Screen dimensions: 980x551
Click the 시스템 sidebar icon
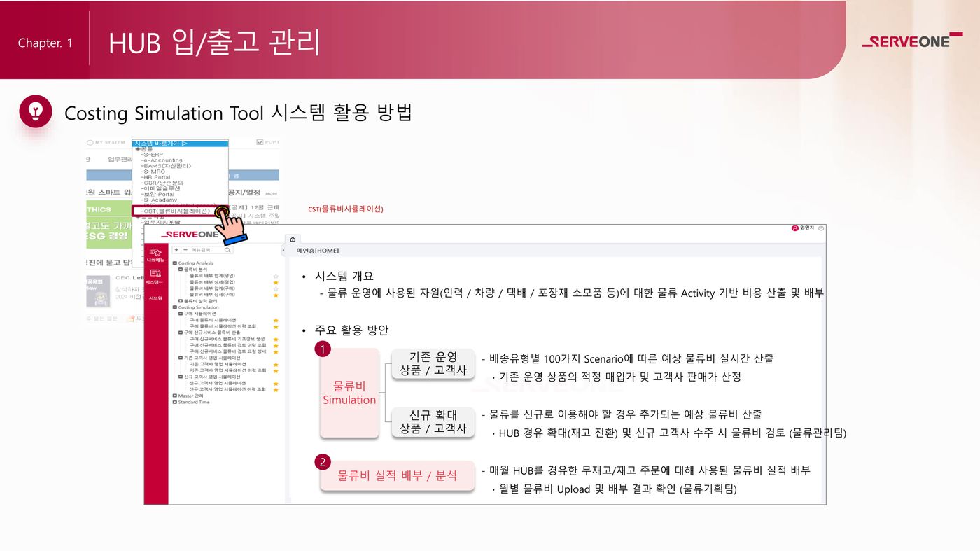point(156,276)
